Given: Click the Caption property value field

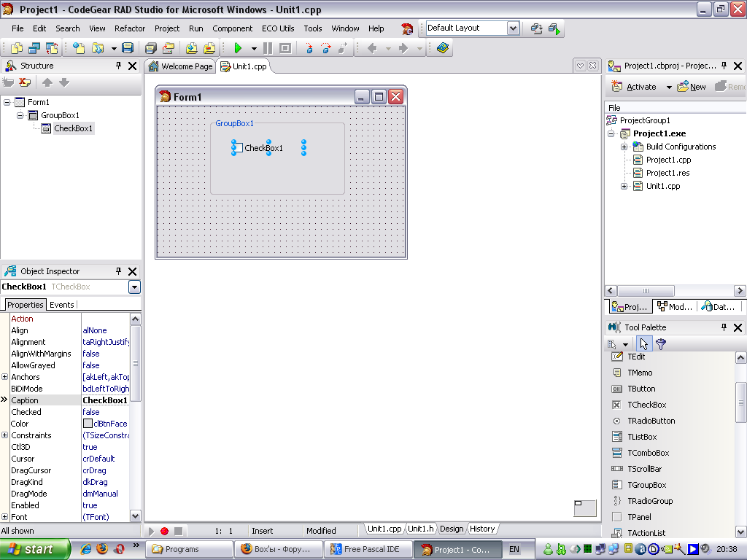Looking at the screenshot, I should 105,400.
